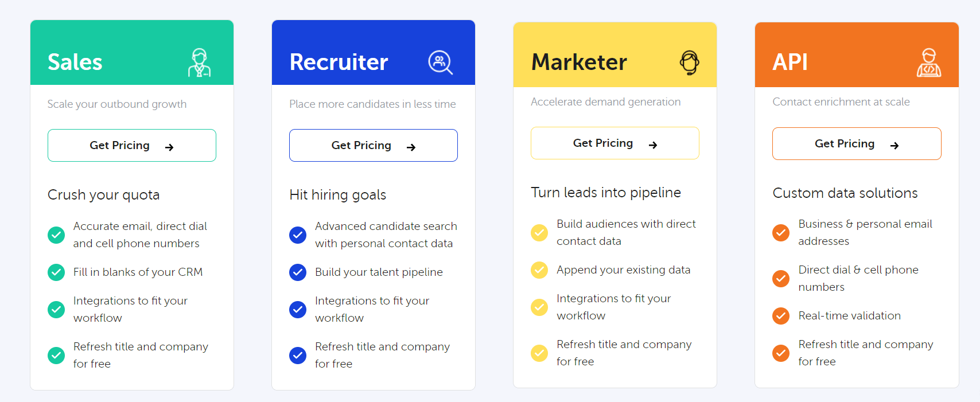Open the Crush your quota section
The height and width of the screenshot is (402, 980).
(103, 195)
